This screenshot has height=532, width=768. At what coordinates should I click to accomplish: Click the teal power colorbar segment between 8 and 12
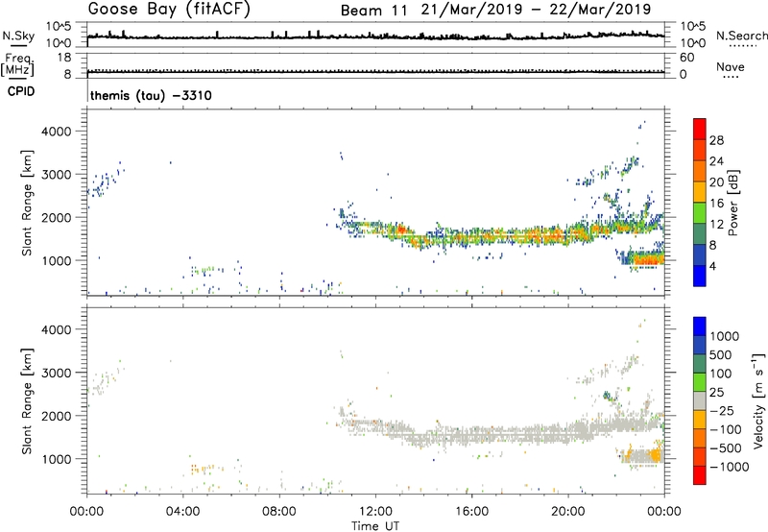tap(700, 234)
